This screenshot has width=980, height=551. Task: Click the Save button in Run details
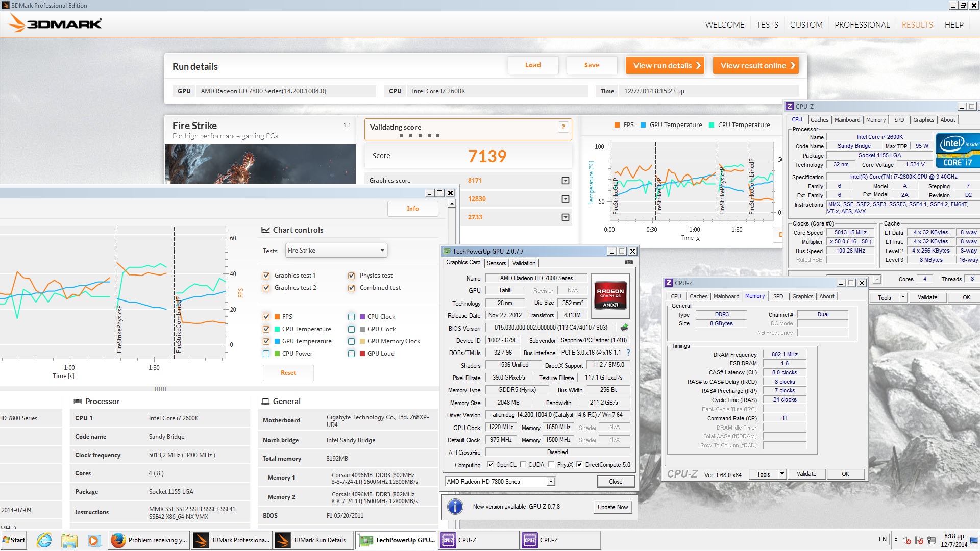[592, 65]
